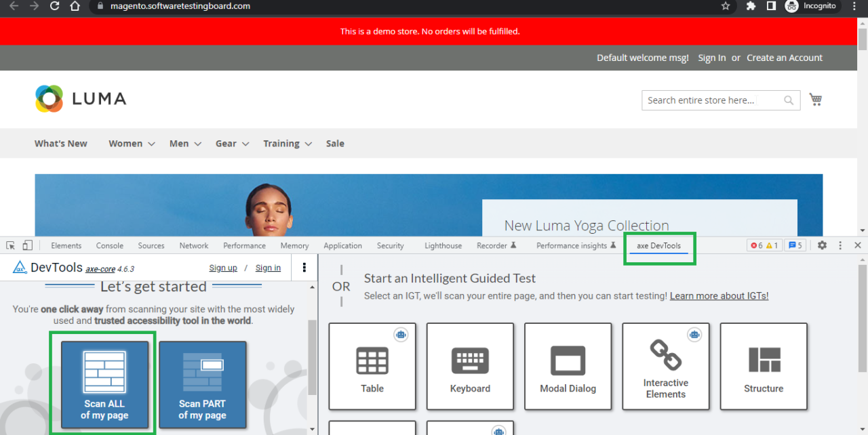Click Scan ALL of my page
868x435 pixels.
104,384
